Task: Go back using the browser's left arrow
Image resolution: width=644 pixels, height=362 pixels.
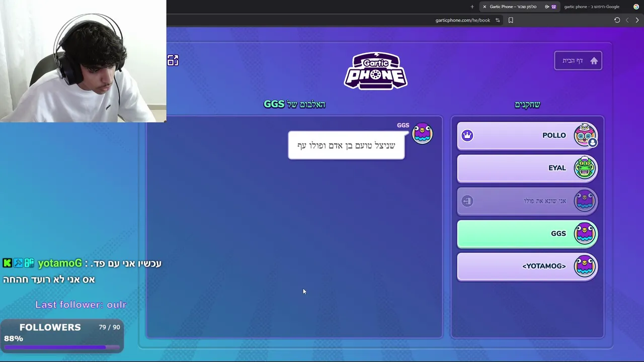Action: [x=627, y=20]
